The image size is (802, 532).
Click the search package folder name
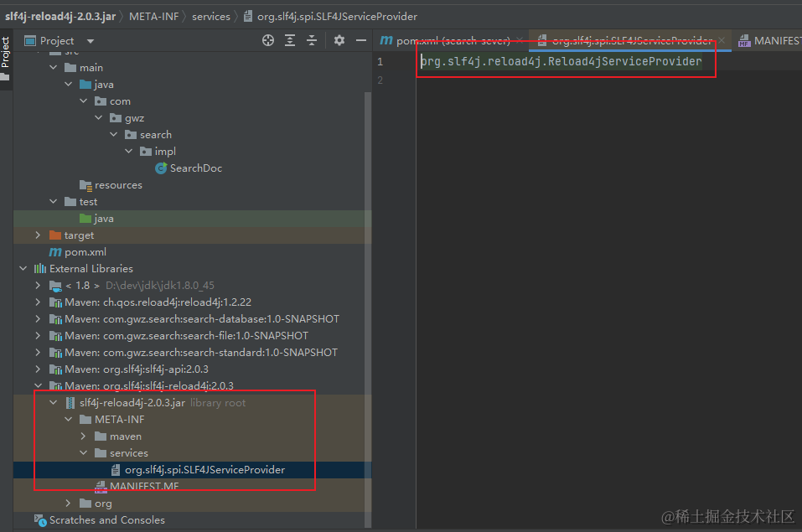click(156, 135)
